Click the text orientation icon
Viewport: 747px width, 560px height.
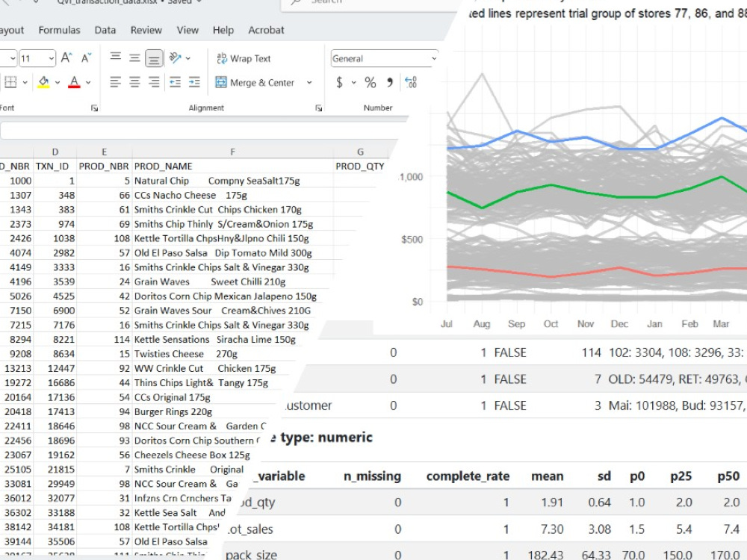[175, 58]
